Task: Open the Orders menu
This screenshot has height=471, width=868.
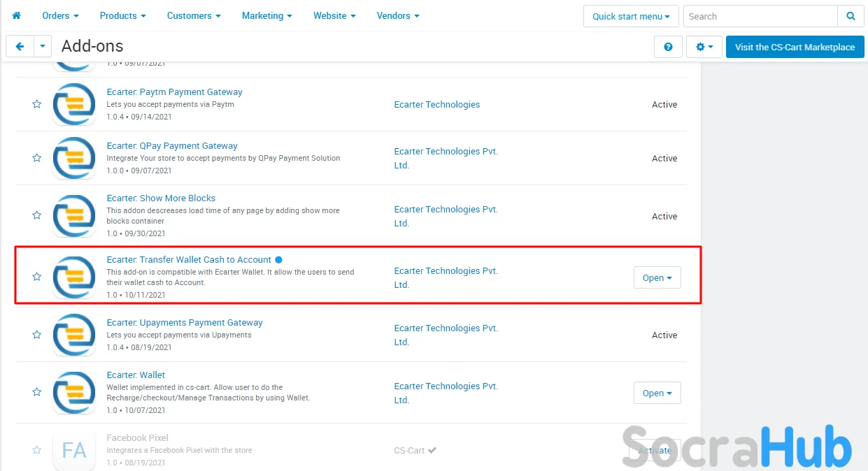Action: tap(60, 15)
